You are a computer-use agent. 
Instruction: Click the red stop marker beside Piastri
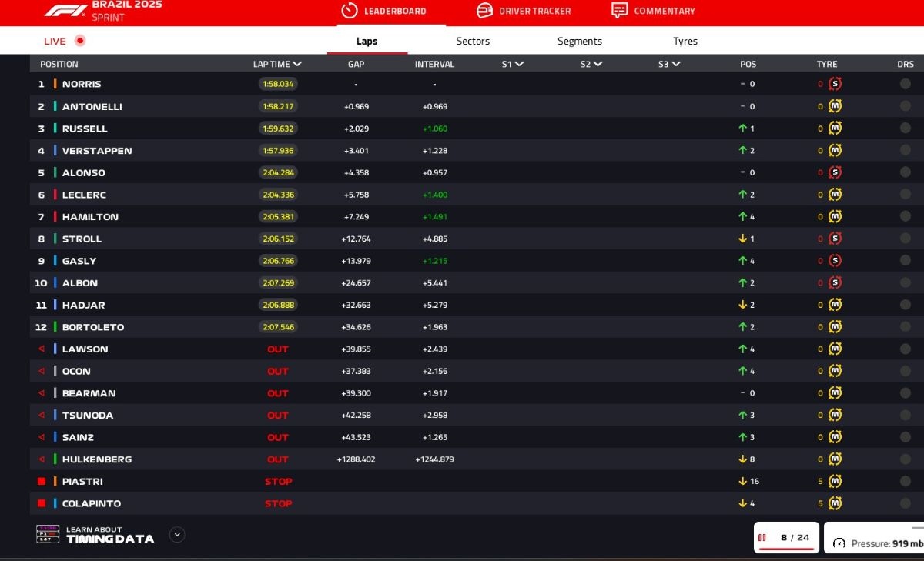[42, 482]
